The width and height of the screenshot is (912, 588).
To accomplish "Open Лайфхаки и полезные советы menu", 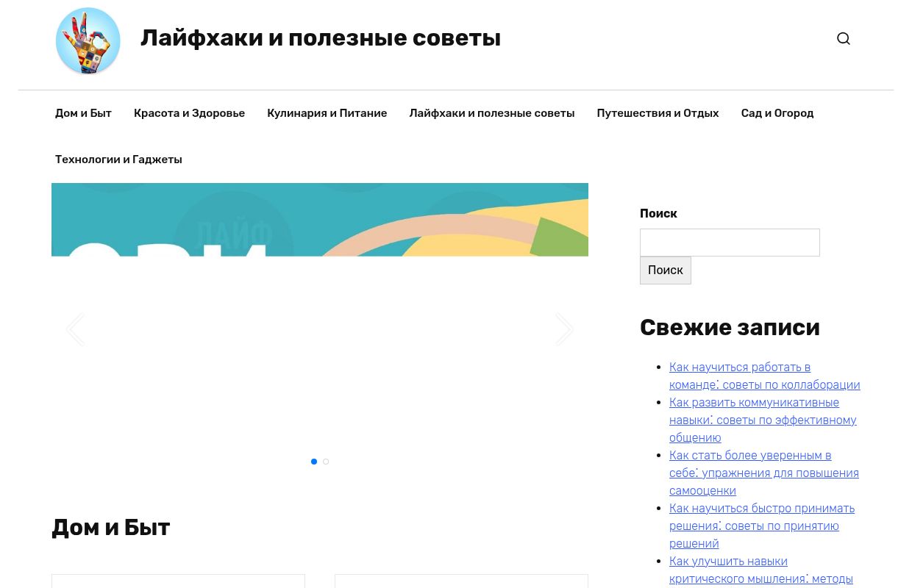I will pos(491,113).
